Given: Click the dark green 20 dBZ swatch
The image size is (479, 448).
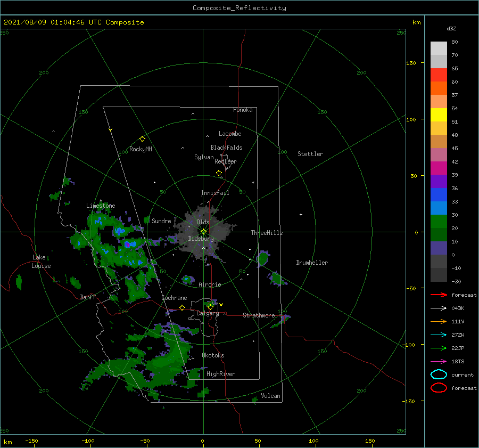Looking at the screenshot, I should coord(439,234).
